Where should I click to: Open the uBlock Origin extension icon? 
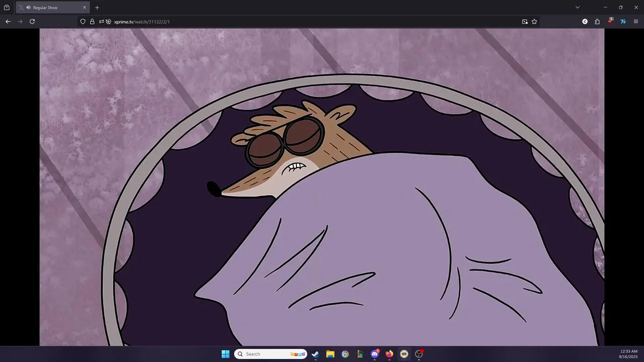pos(610,21)
